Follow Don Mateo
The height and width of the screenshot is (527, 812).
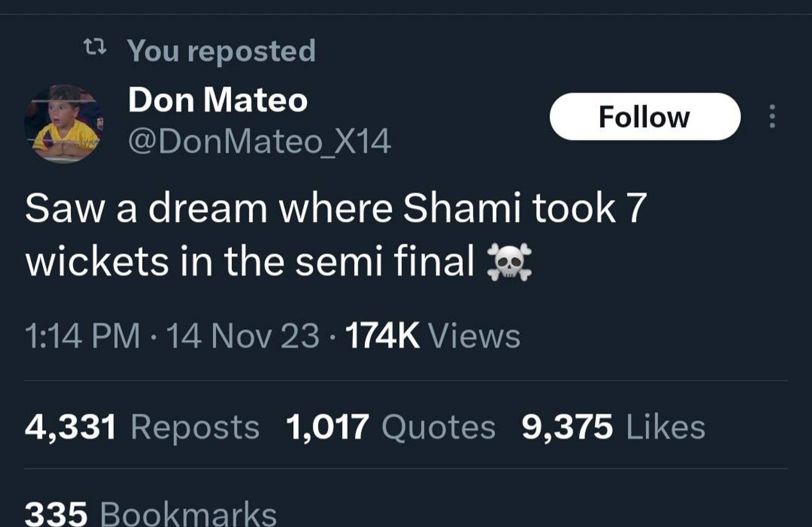[x=645, y=117]
